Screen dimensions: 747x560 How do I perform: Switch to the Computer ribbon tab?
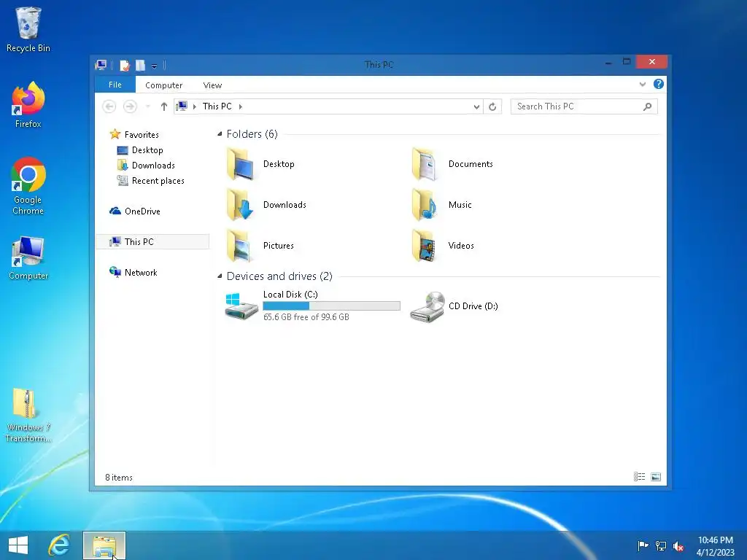164,85
